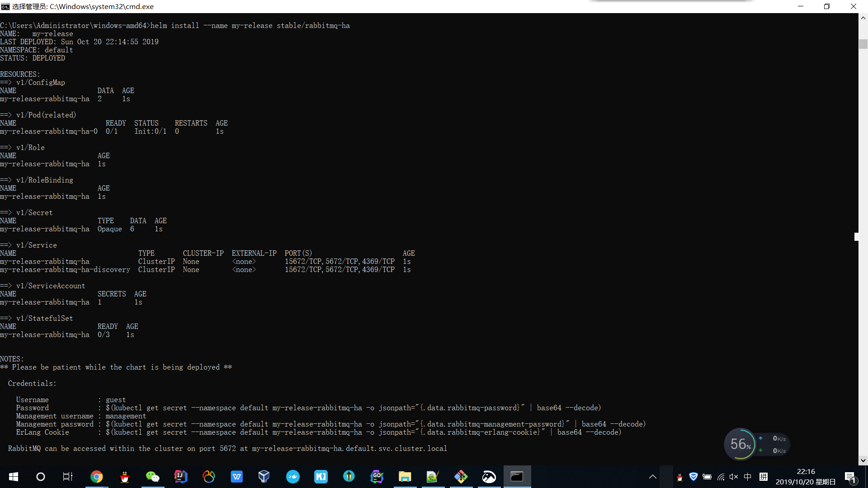This screenshot has width=868, height=488.
Task: Launch IntelliJ IDEA from the taskbar
Action: pos(180,477)
